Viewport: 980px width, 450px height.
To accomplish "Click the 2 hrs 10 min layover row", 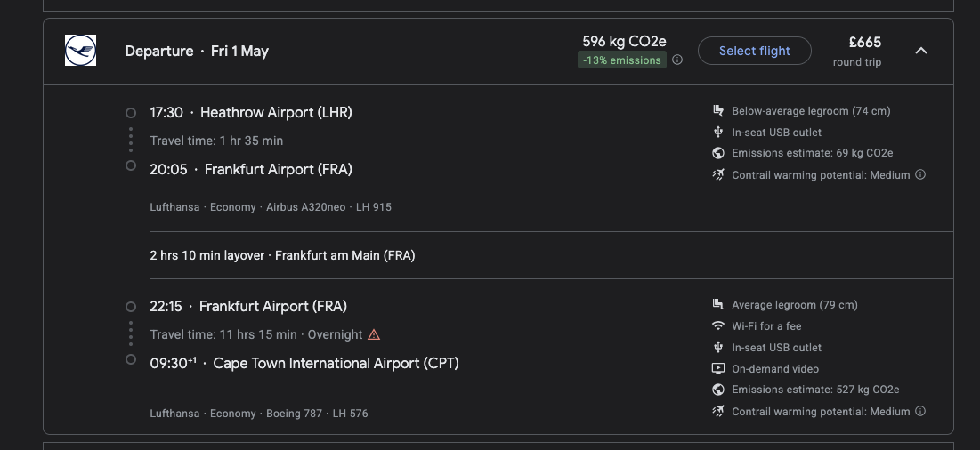I will tap(282, 255).
